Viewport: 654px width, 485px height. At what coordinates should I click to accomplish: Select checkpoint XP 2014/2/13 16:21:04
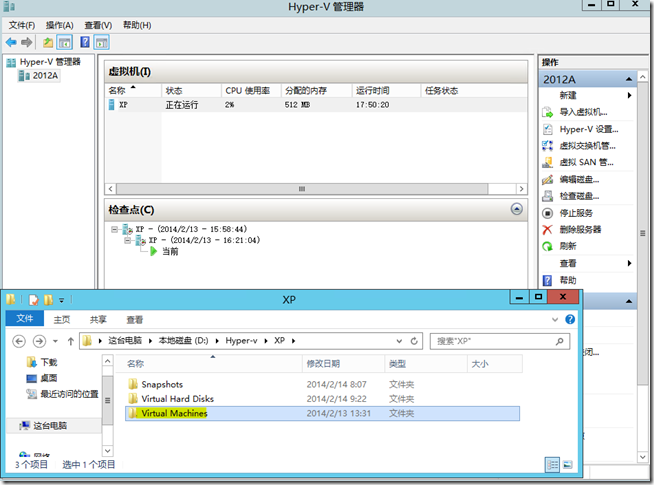[204, 240]
